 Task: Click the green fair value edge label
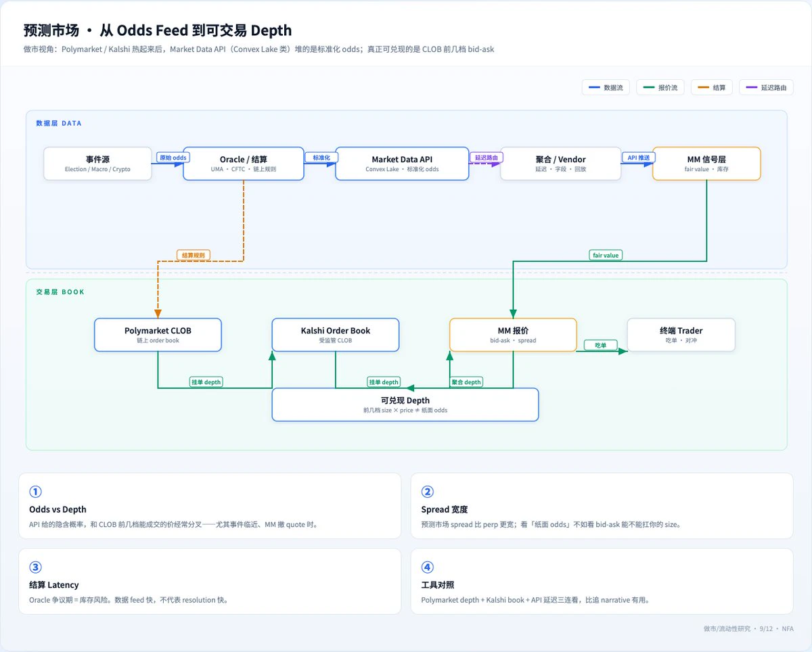pyautogui.click(x=606, y=255)
